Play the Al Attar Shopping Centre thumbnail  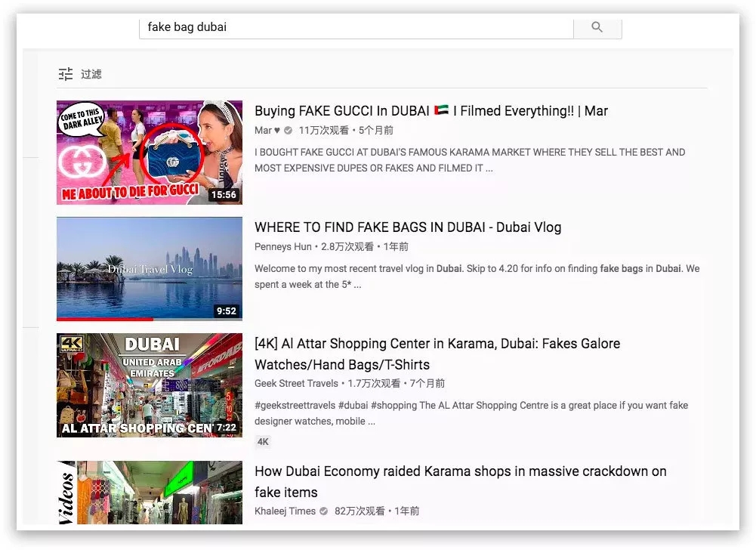[x=150, y=385]
